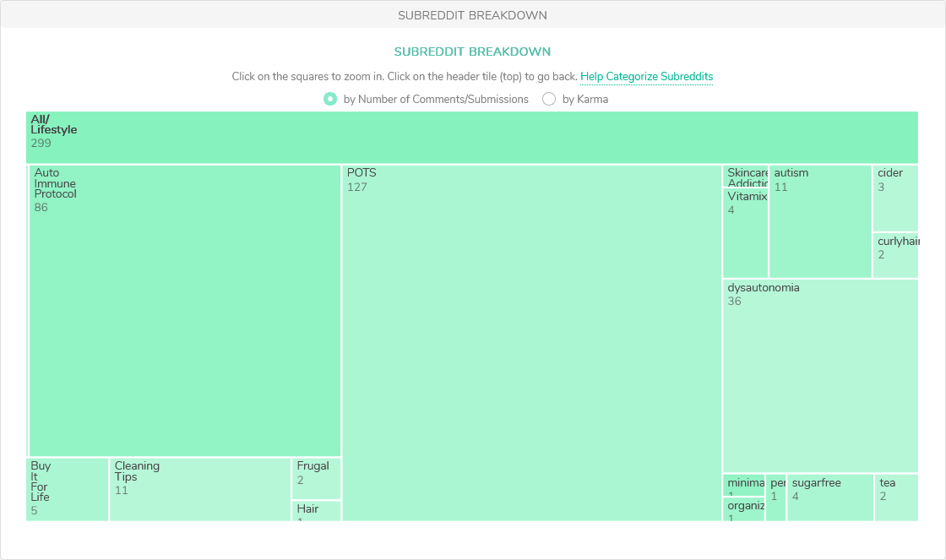Click the sugarfree tile
This screenshot has height=560, width=946.
[x=830, y=497]
